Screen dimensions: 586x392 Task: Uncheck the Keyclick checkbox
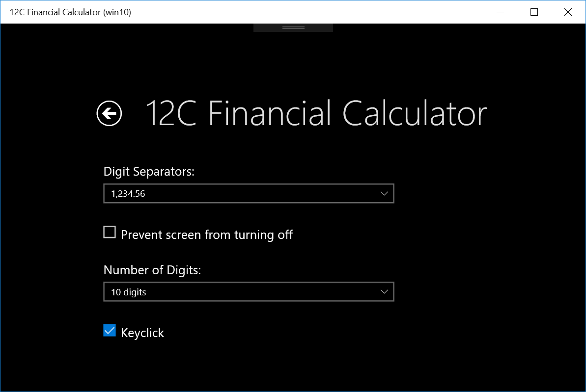(110, 330)
